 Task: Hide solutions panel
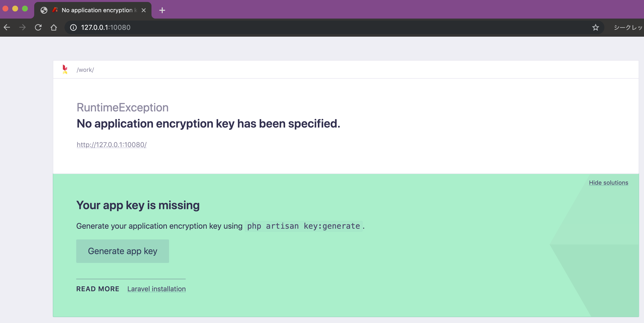click(608, 183)
